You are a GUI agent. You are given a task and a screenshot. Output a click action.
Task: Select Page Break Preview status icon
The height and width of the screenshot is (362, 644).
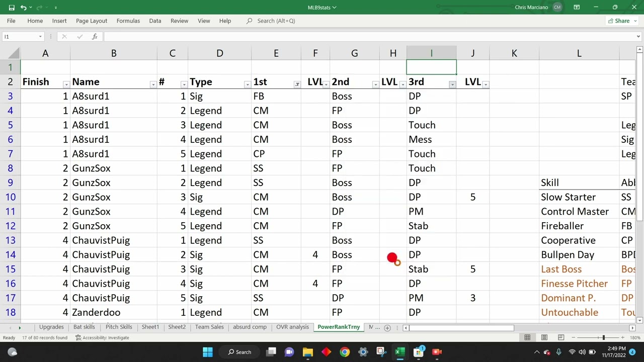(x=561, y=337)
